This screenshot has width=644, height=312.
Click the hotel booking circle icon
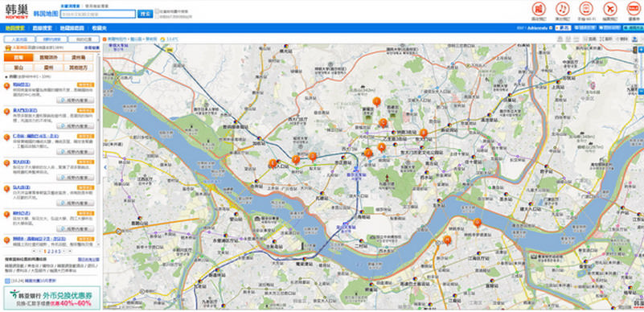point(539,8)
